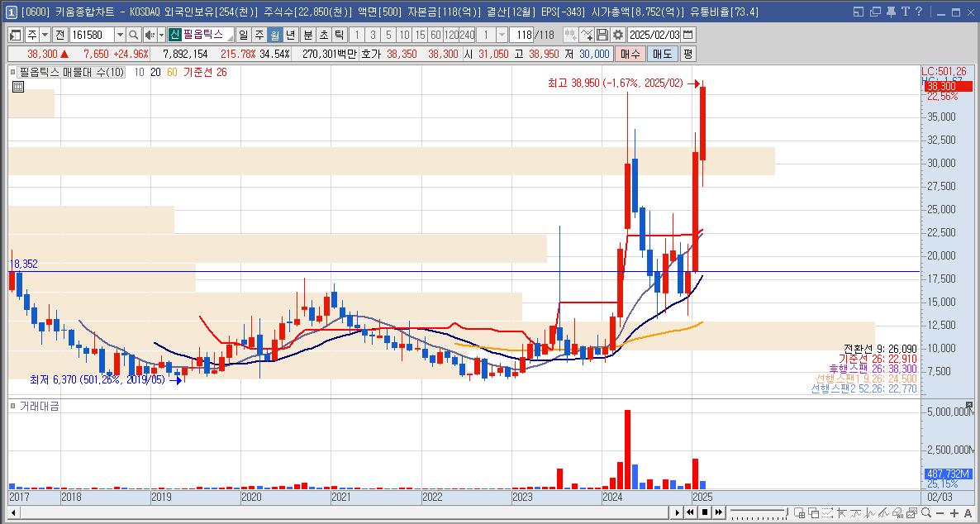Select the 월 (monthly) period button
Image resolution: width=980 pixels, height=524 pixels.
point(274,35)
